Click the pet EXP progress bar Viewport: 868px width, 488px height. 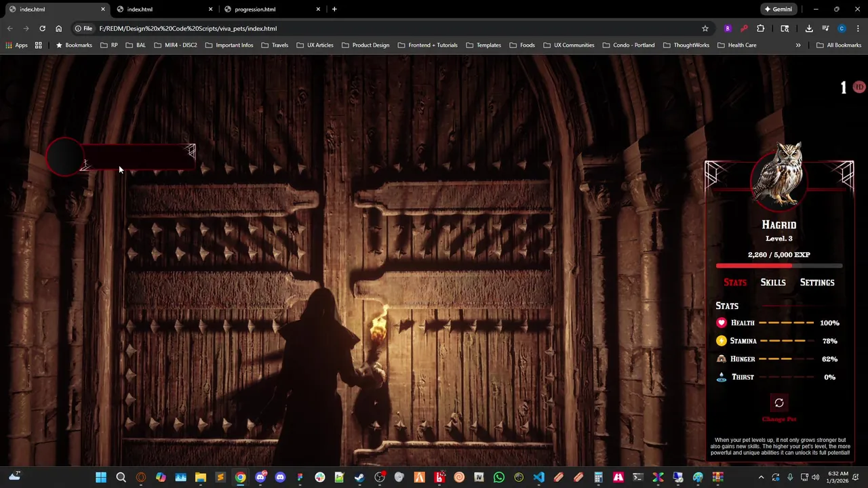click(x=779, y=266)
